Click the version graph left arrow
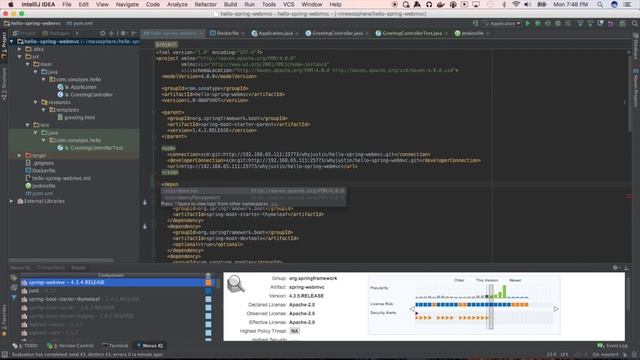Screen dimensions: 640x360 pyautogui.click(x=412, y=309)
